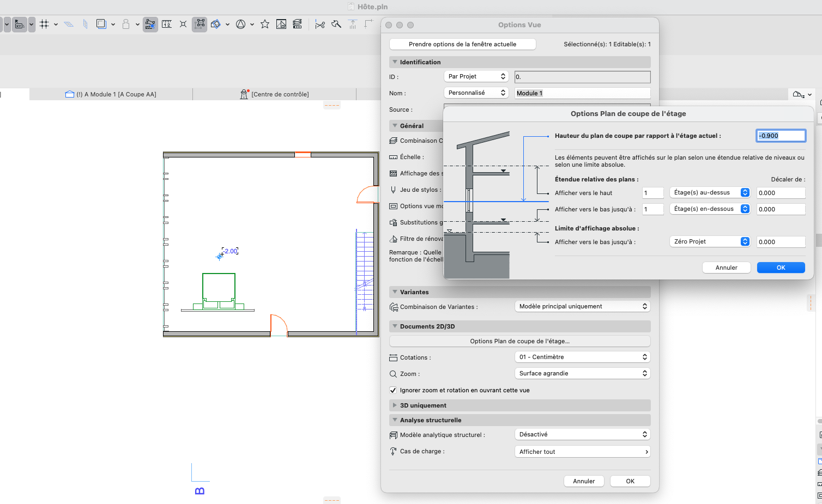
Task: Click the Cotations dimension icon
Action: click(394, 358)
